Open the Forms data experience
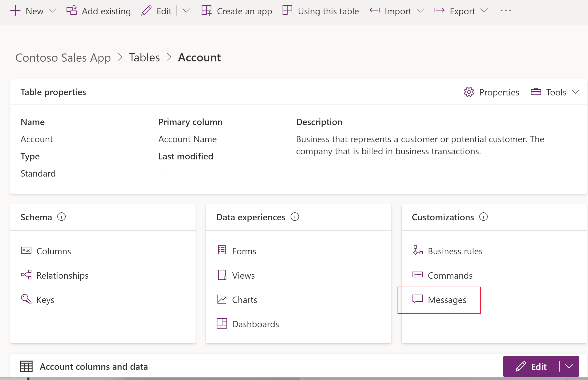Image resolution: width=588 pixels, height=380 pixels. 243,251
